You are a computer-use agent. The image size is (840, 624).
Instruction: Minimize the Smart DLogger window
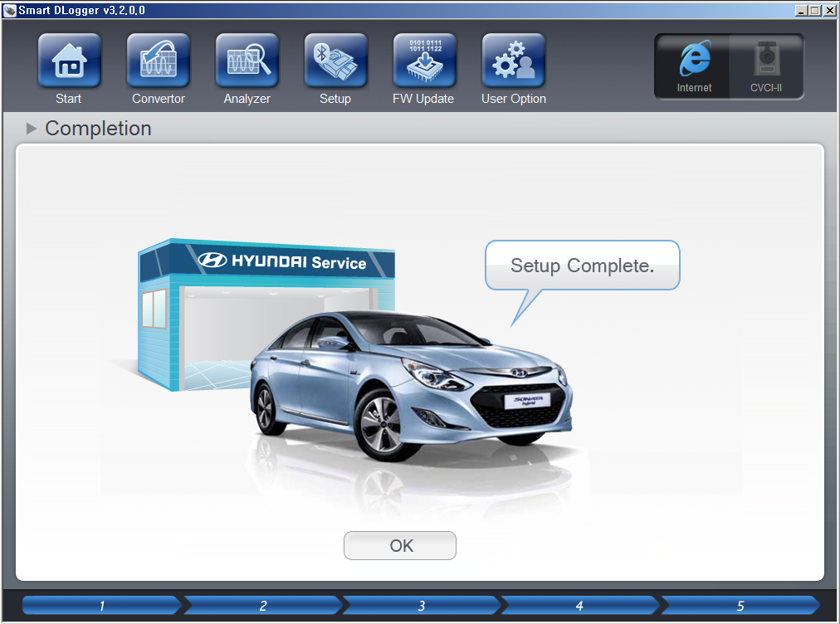tap(801, 10)
